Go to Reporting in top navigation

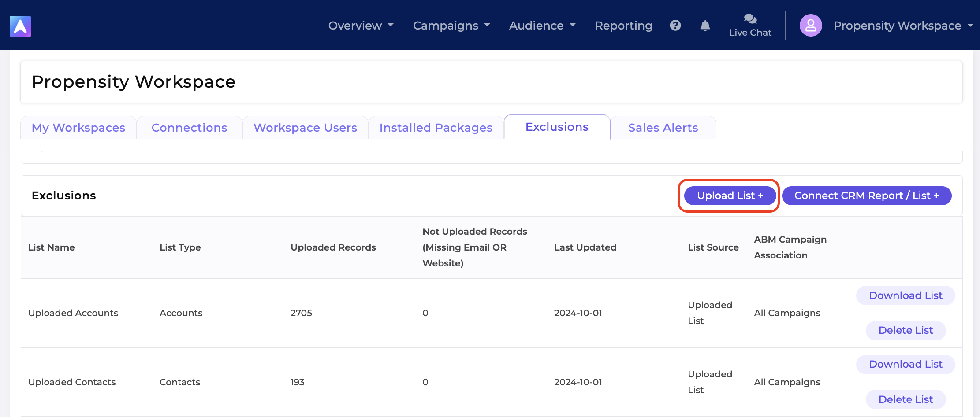point(623,26)
